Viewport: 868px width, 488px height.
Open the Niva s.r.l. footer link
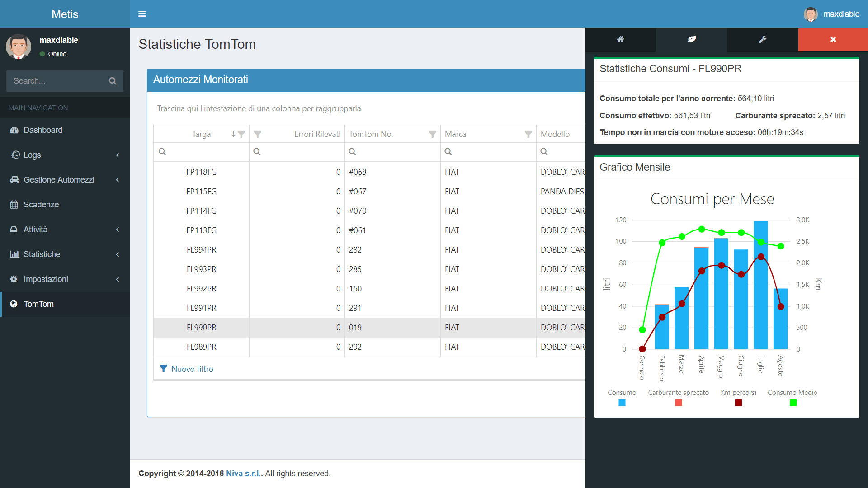click(x=243, y=474)
